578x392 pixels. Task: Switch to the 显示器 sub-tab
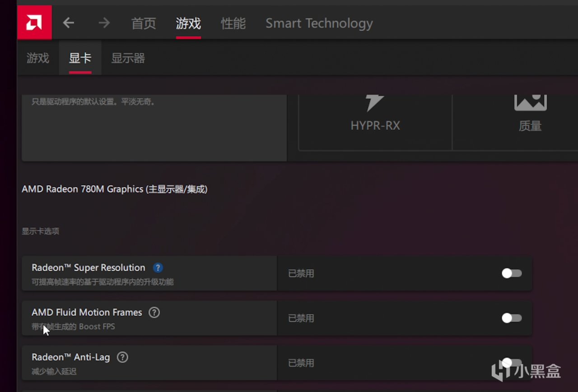[128, 58]
